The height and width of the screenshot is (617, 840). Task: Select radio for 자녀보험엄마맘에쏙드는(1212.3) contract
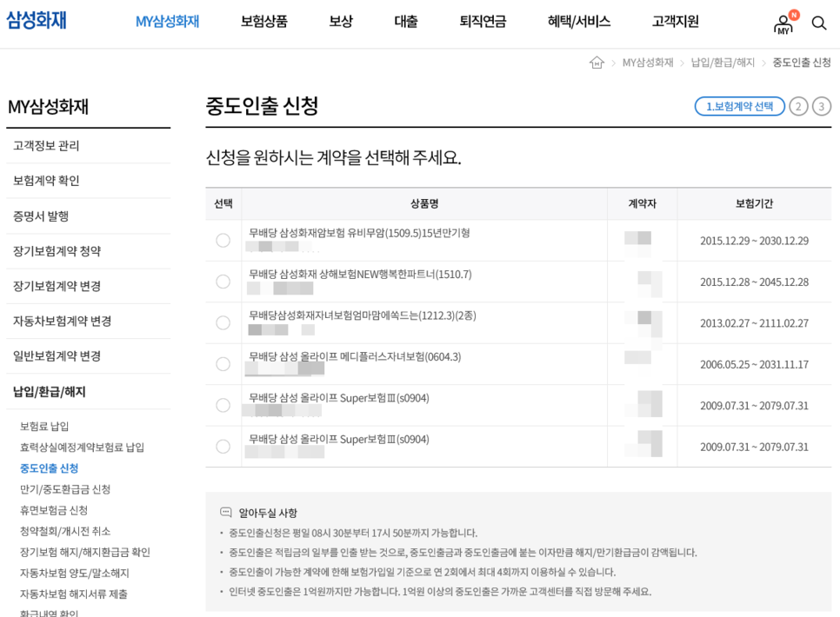tap(223, 323)
